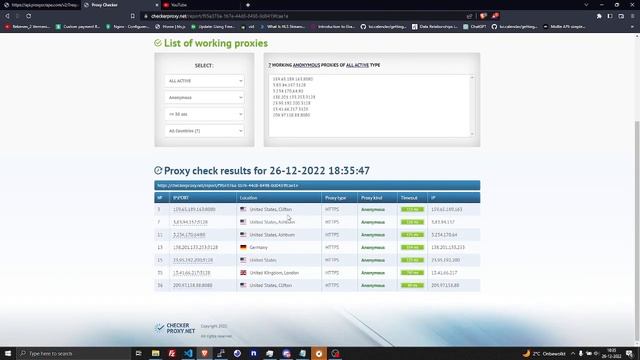Sort table by Proxy type column header
The image size is (640, 360).
pyautogui.click(x=340, y=198)
